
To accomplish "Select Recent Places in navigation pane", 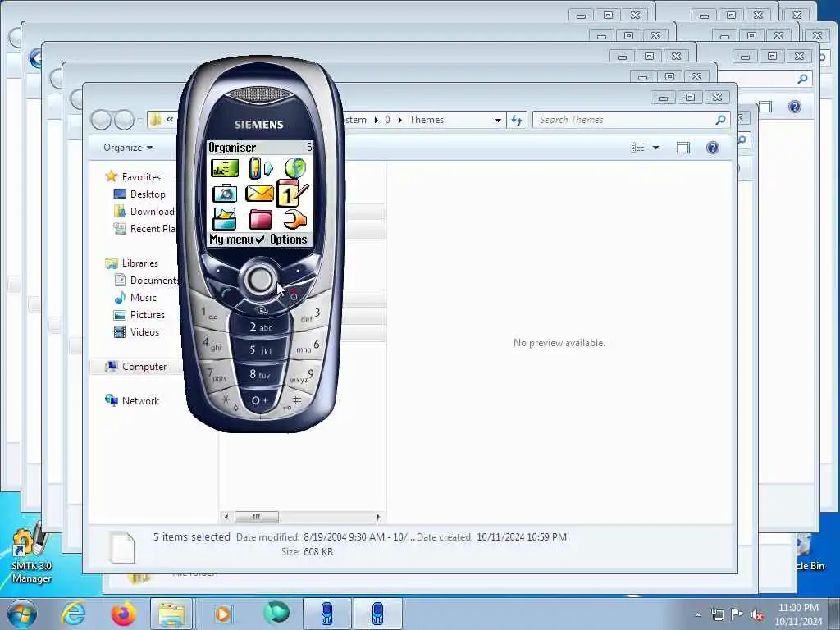I will (144, 229).
